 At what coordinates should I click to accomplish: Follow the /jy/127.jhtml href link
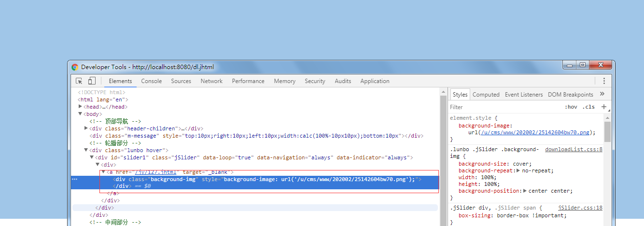(157, 172)
